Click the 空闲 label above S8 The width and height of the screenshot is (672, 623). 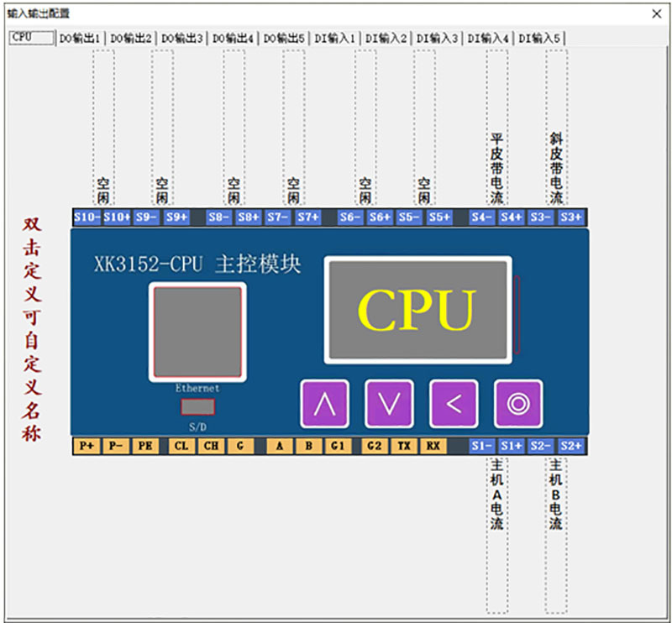[x=234, y=191]
